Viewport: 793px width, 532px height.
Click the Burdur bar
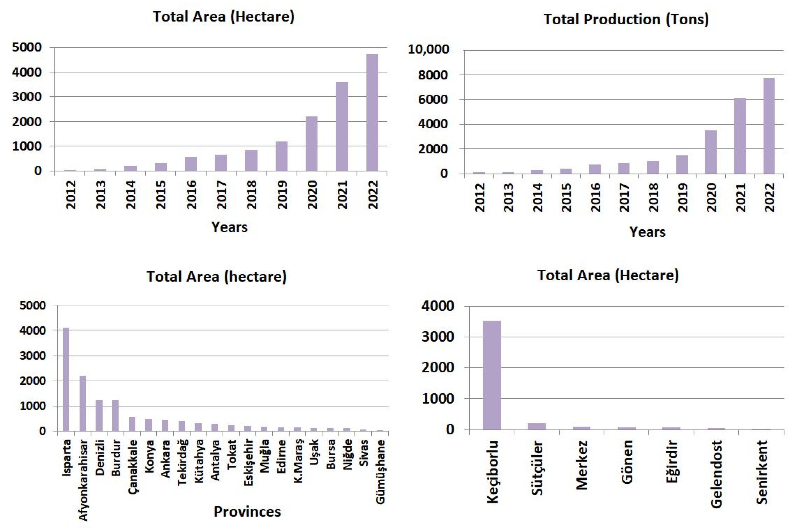(115, 416)
